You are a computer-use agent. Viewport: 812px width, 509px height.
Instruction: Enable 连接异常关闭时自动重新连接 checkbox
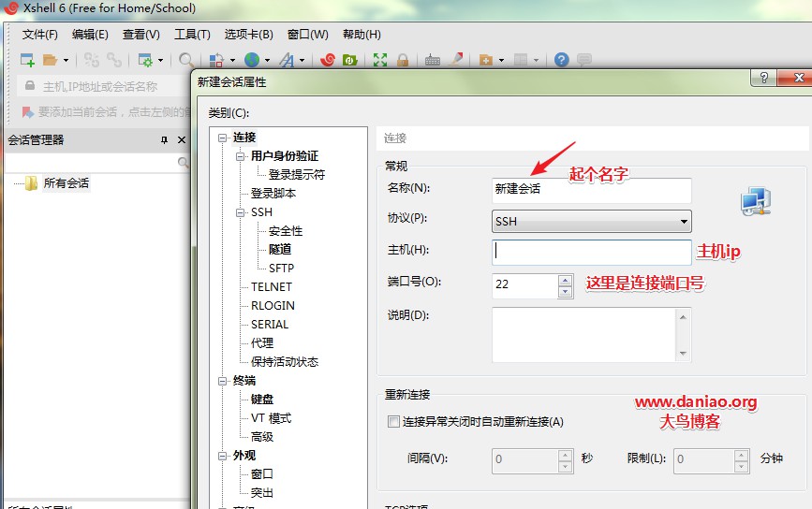393,422
